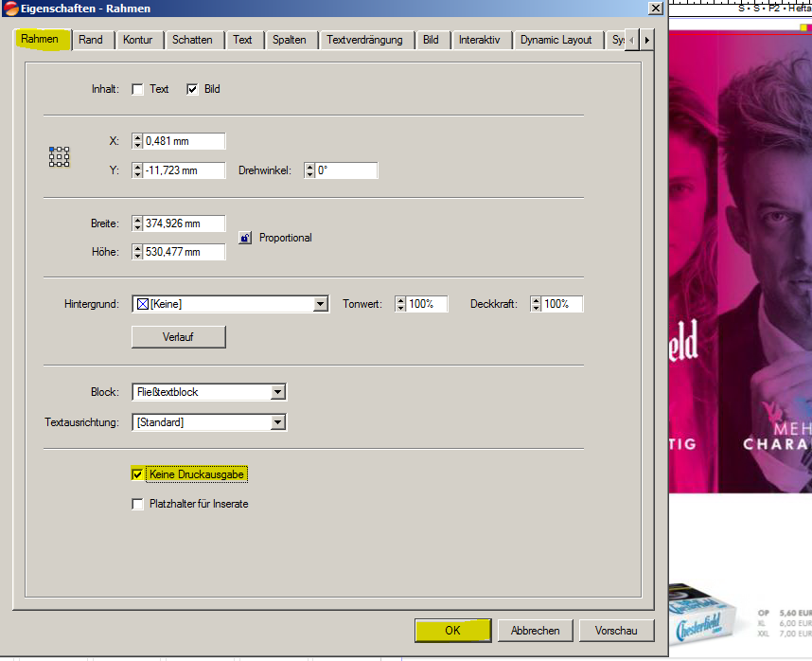
Task: Click the Verlauf gradient button
Action: tap(178, 336)
